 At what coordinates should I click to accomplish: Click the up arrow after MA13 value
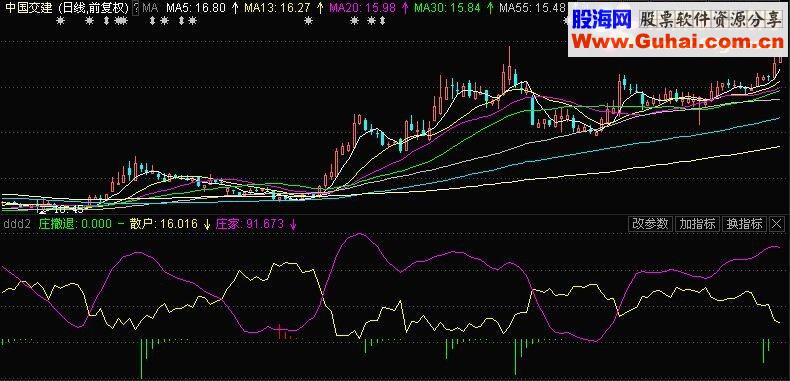319,8
